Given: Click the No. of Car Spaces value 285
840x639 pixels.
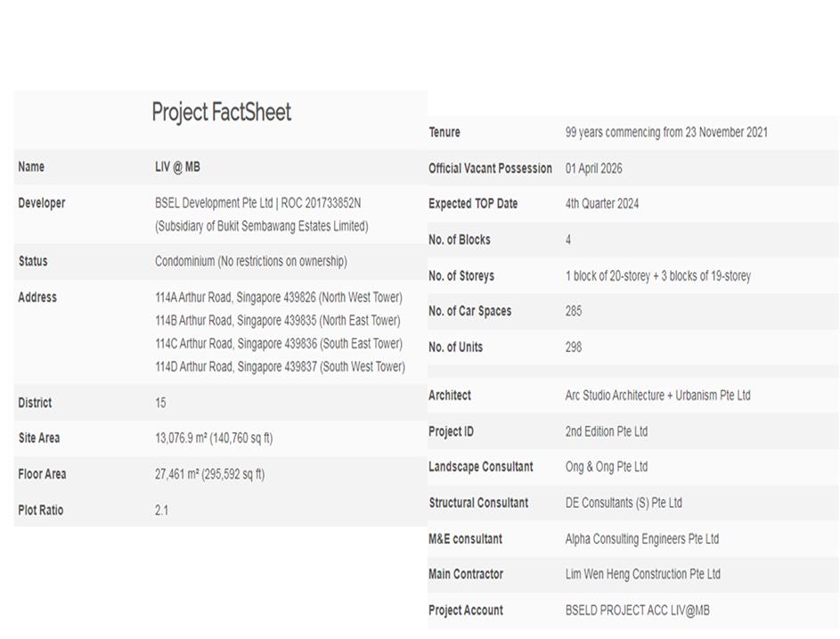Looking at the screenshot, I should [x=573, y=312].
